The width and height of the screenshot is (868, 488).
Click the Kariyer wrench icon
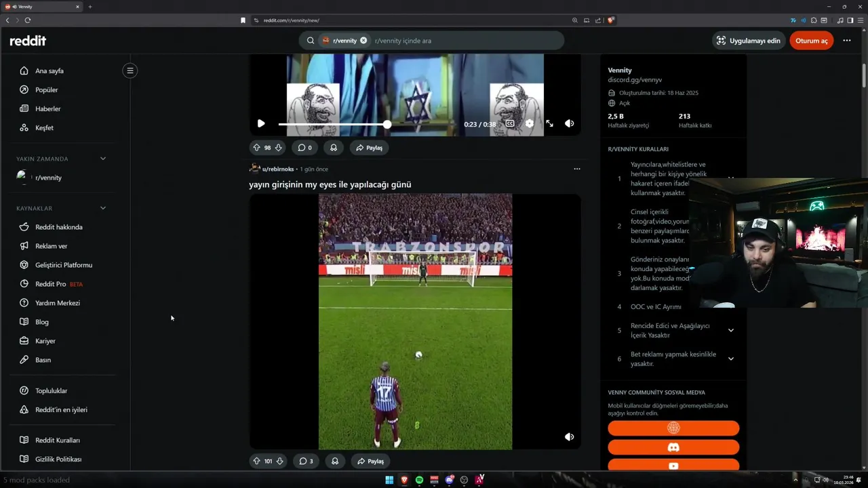tap(24, 341)
